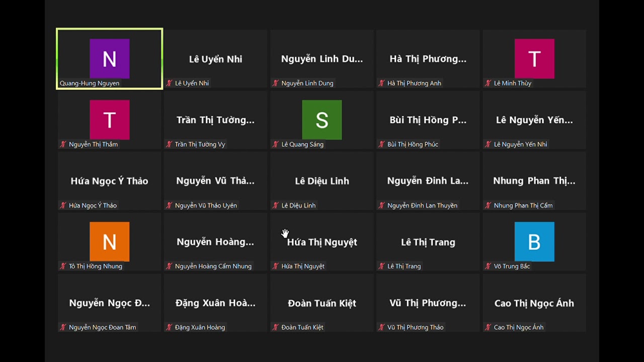
Task: Select Lê Thị Trang's participant tile
Action: pos(428,242)
